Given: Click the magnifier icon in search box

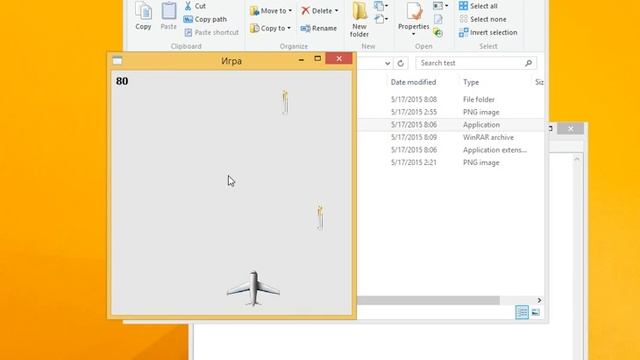Looking at the screenshot, I should point(529,63).
